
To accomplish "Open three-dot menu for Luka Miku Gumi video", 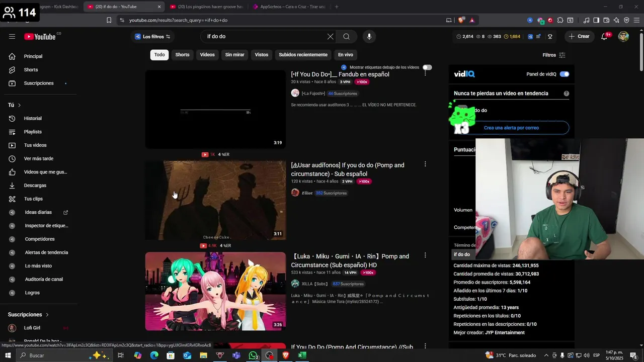I will (x=425, y=255).
